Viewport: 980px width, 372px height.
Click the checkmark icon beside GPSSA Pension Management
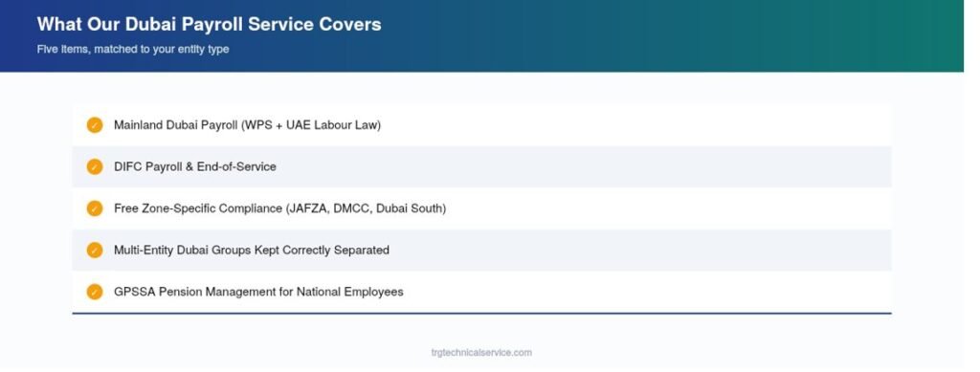click(95, 292)
